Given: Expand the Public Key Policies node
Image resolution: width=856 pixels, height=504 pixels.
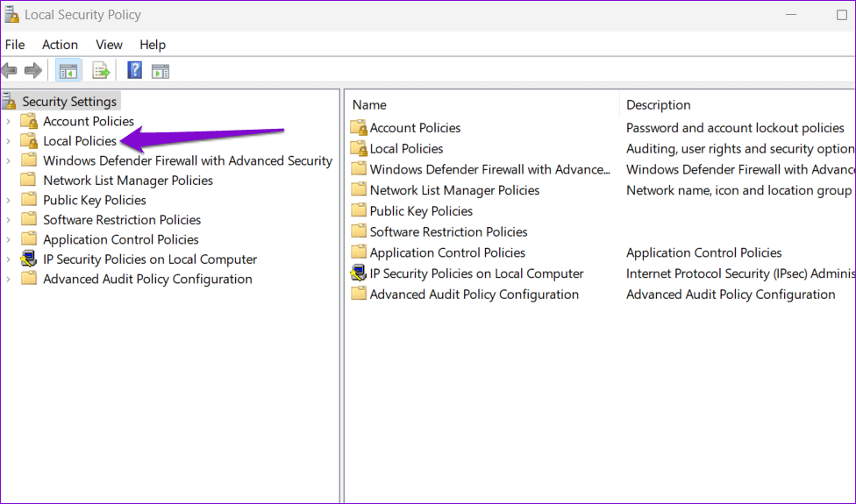Looking at the screenshot, I should [x=8, y=200].
